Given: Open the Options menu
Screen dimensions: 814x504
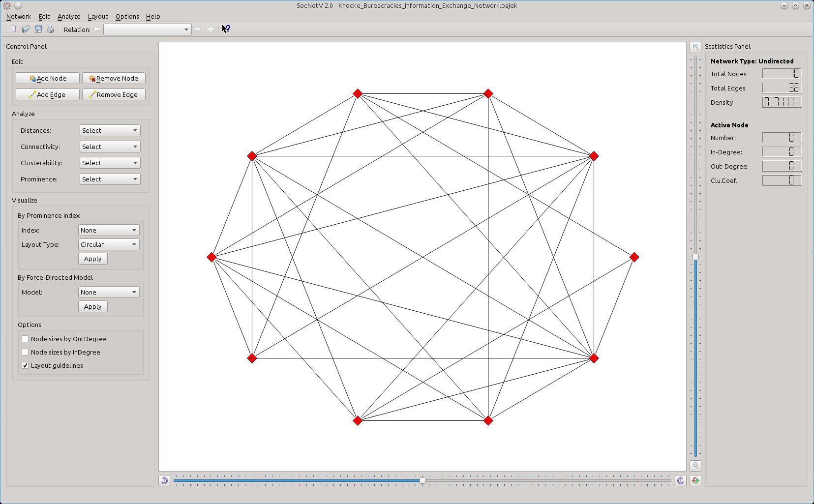Looking at the screenshot, I should tap(127, 16).
